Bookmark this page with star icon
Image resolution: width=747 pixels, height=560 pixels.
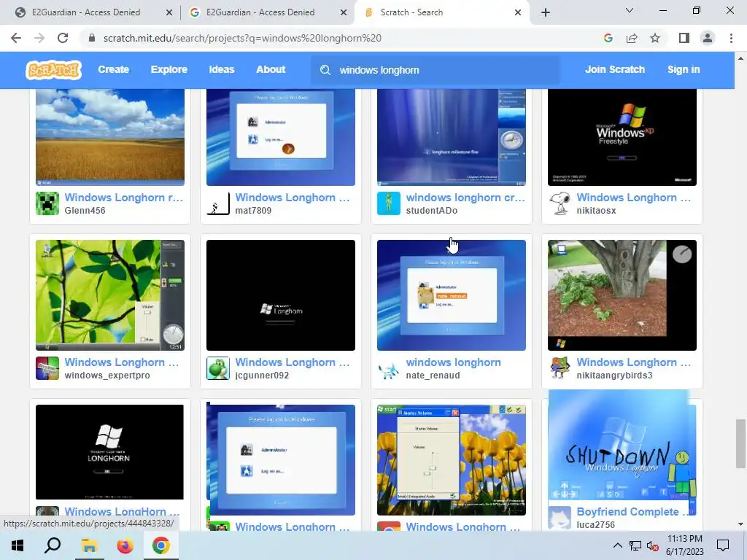coord(655,38)
